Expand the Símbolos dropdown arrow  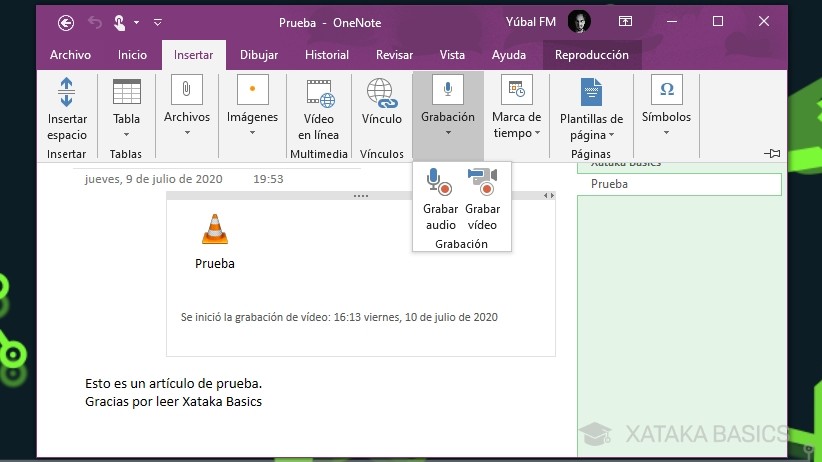pos(666,133)
